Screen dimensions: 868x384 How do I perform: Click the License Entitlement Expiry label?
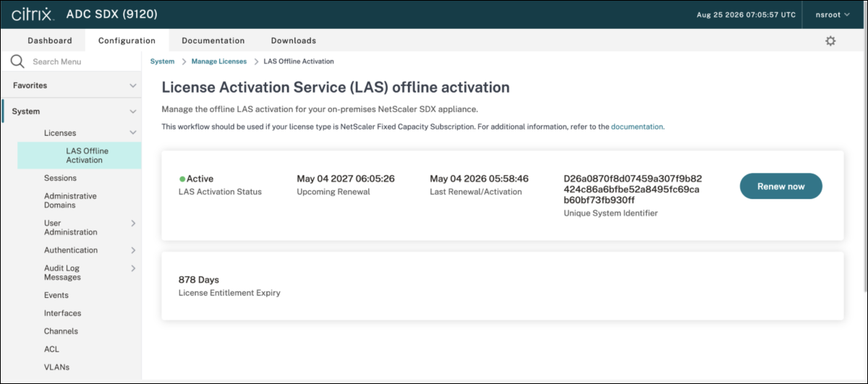(x=229, y=293)
